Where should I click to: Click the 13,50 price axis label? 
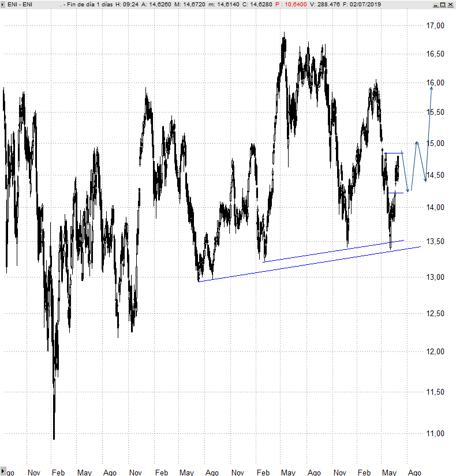[x=435, y=242]
